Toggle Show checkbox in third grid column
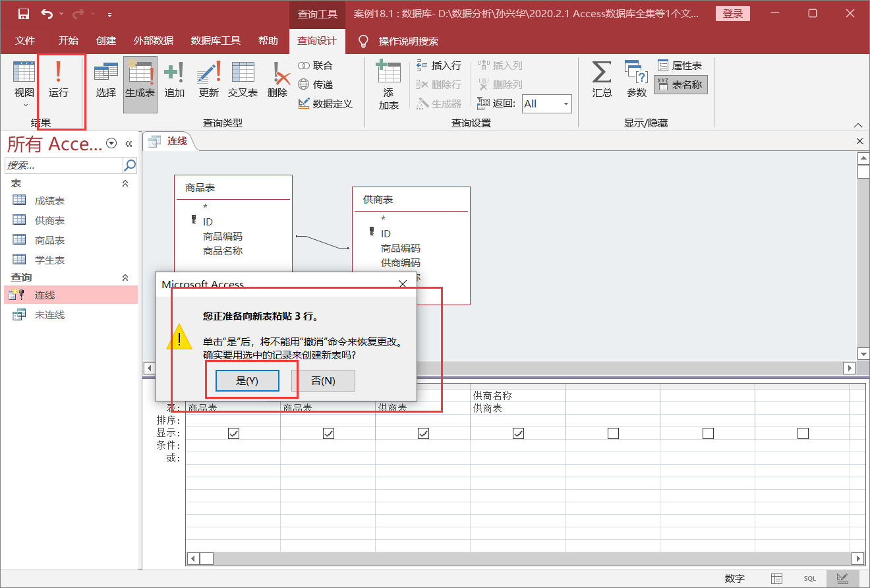This screenshot has width=870, height=588. [x=423, y=433]
